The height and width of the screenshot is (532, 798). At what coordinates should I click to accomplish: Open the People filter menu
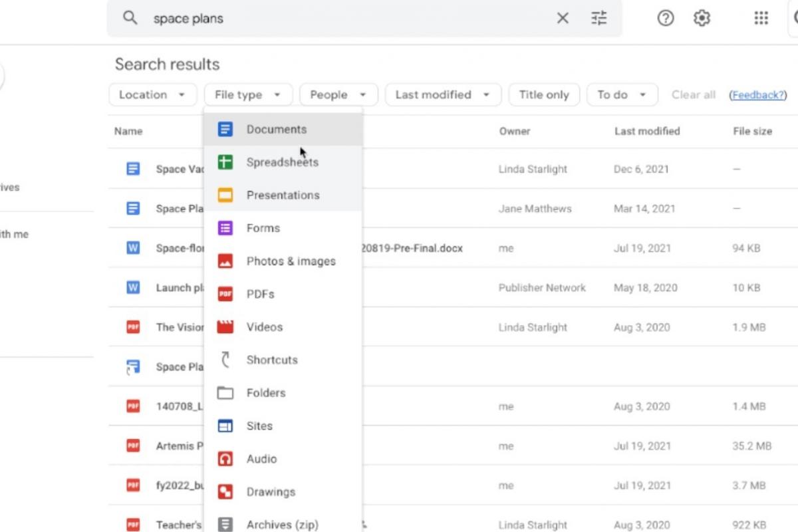pyautogui.click(x=338, y=94)
